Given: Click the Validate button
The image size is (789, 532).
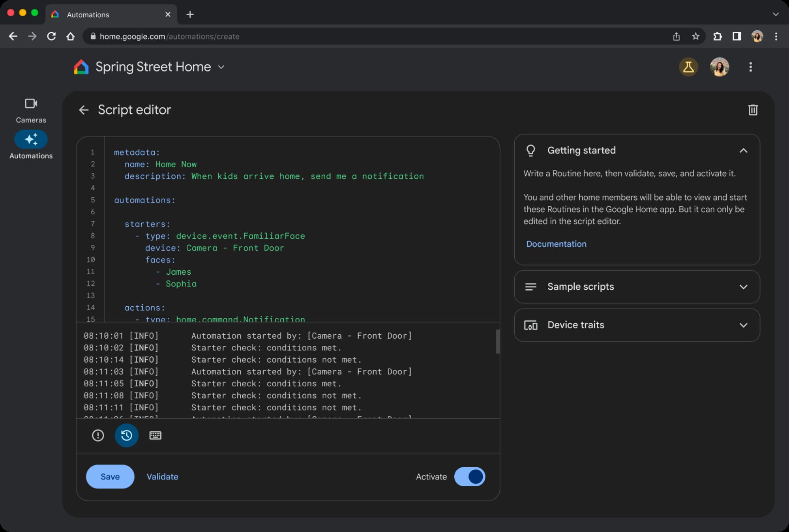Looking at the screenshot, I should point(162,477).
